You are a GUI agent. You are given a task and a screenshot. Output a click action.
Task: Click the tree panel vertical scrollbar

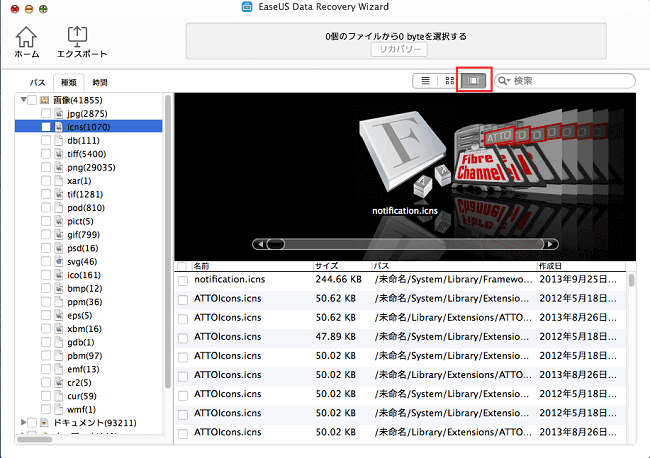pyautogui.click(x=168, y=242)
